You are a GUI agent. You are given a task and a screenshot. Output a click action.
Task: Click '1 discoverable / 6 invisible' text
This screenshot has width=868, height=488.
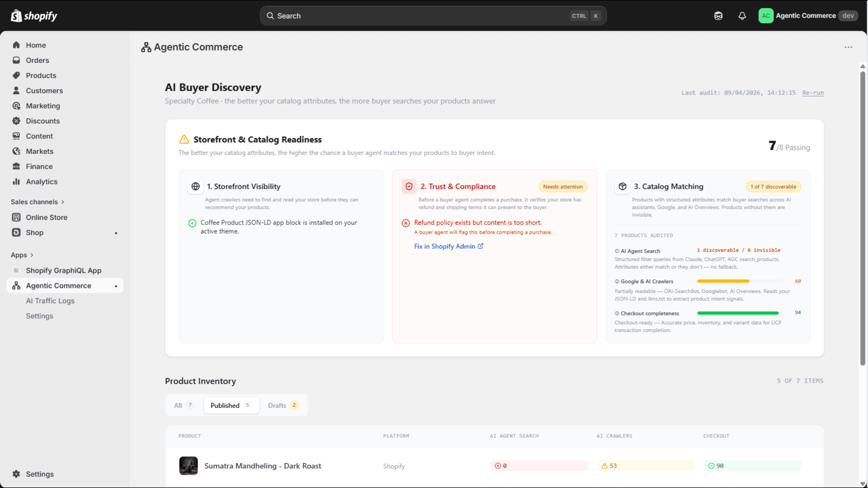click(739, 251)
